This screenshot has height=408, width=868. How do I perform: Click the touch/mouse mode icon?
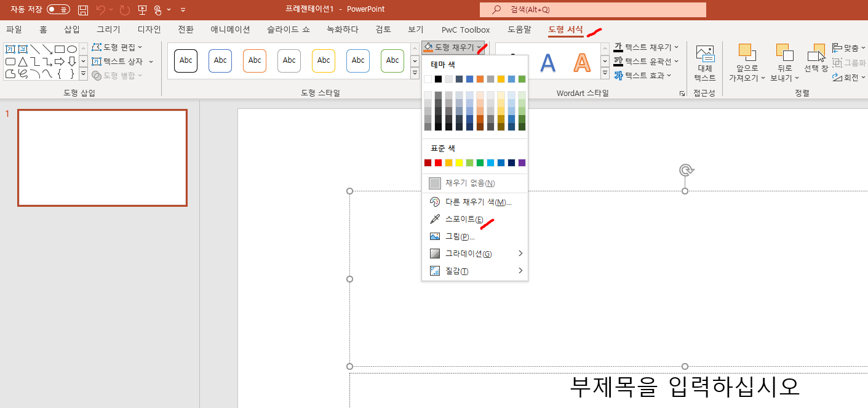pos(158,10)
